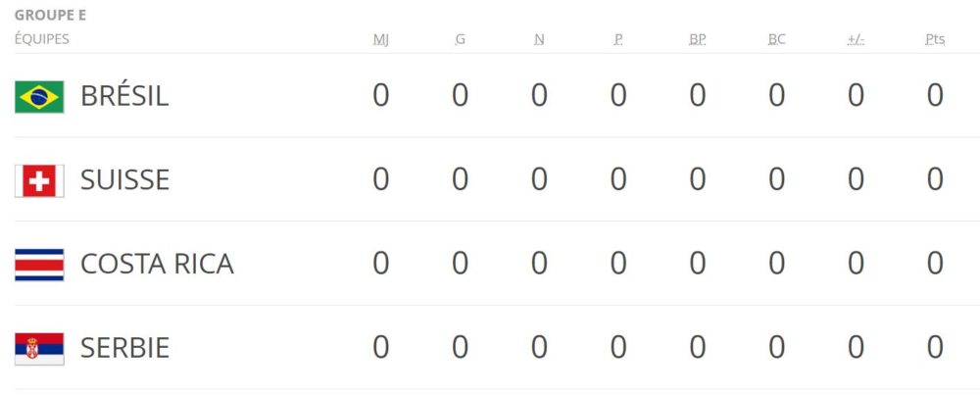Click the Switzerland flag icon

(x=39, y=180)
